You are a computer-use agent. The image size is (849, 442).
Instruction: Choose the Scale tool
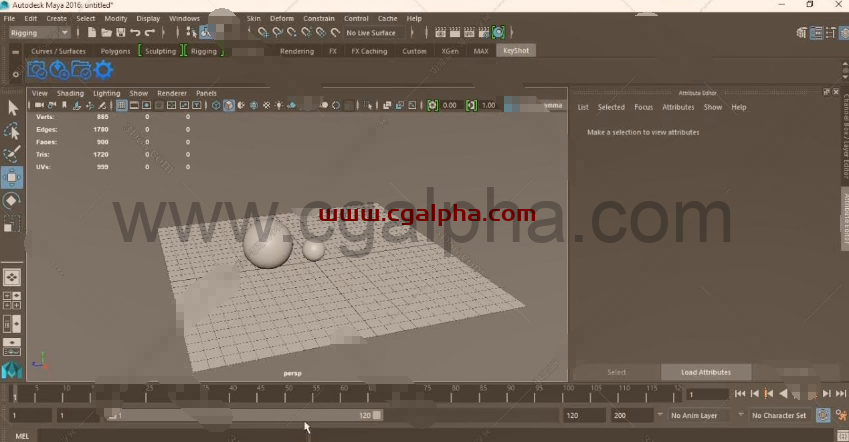[x=12, y=223]
